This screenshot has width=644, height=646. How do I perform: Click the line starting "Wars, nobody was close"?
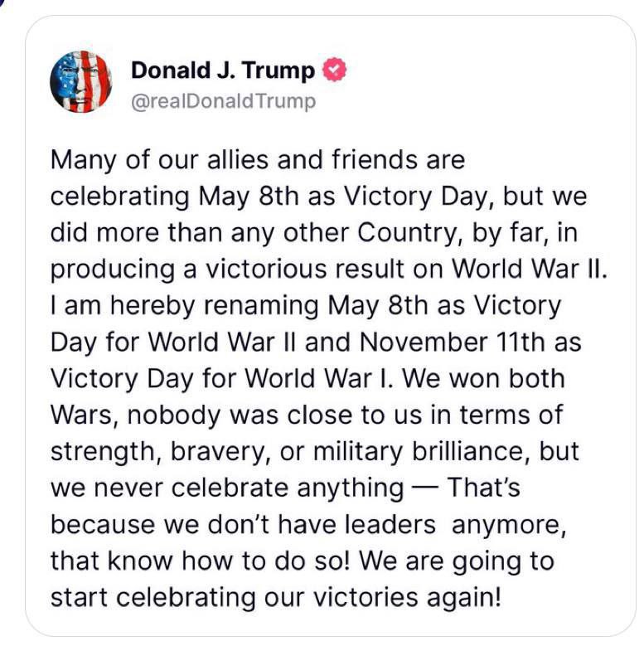[x=307, y=415]
